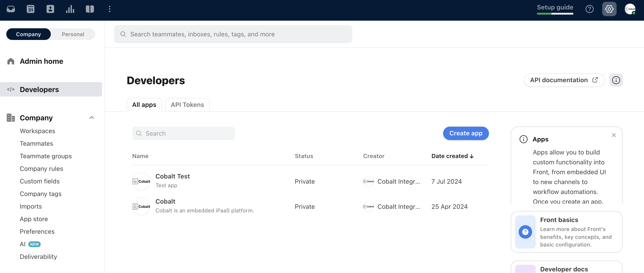The image size is (644, 273).
Task: Switch to the Personal view toggle
Action: 73,34
